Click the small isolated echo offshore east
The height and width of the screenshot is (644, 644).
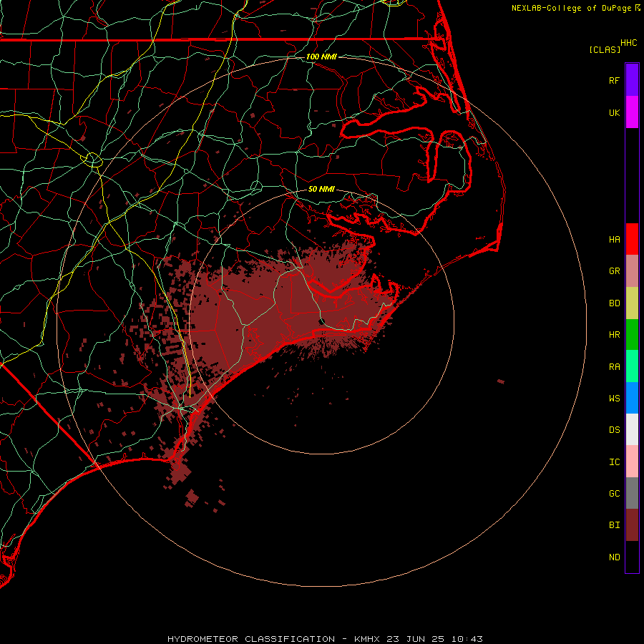[x=501, y=381]
